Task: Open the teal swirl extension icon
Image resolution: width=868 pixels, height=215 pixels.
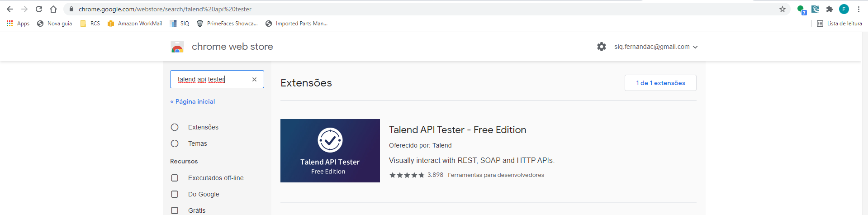Action: coord(815,9)
